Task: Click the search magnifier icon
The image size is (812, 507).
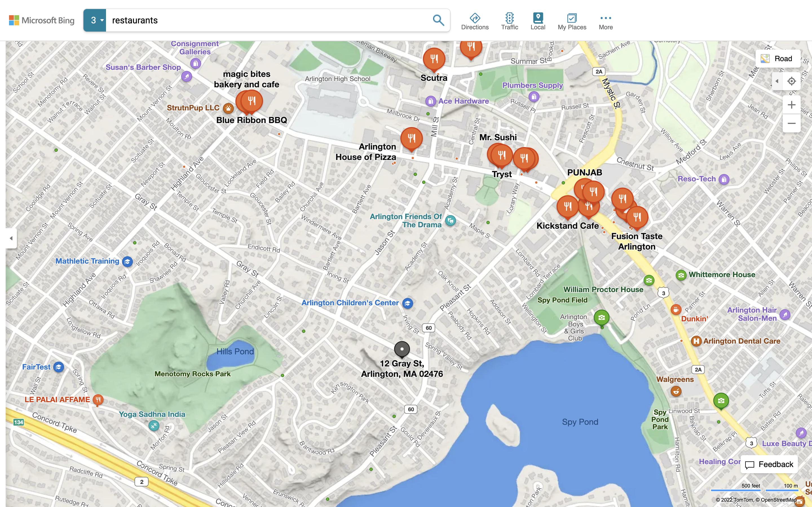Action: 438,20
